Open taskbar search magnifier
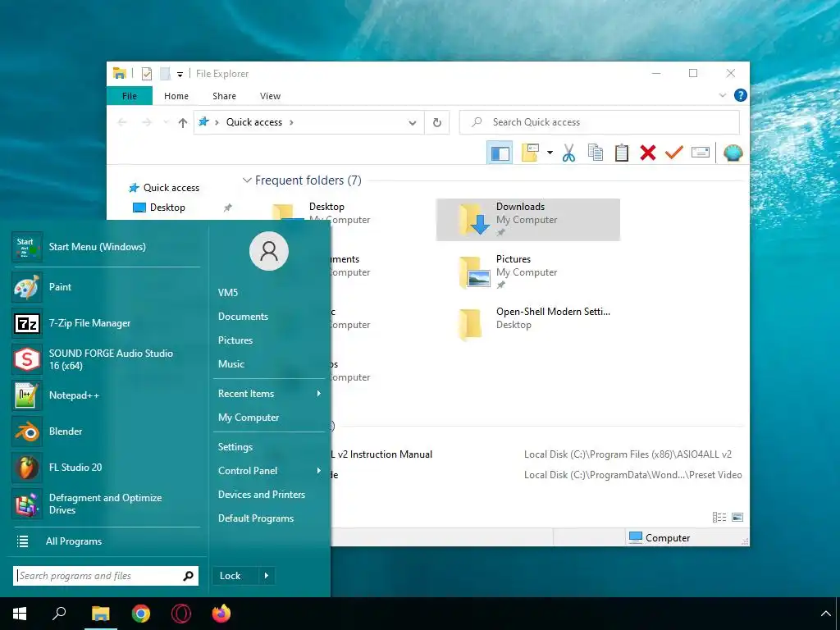Viewport: 840px width, 630px height. [x=59, y=614]
